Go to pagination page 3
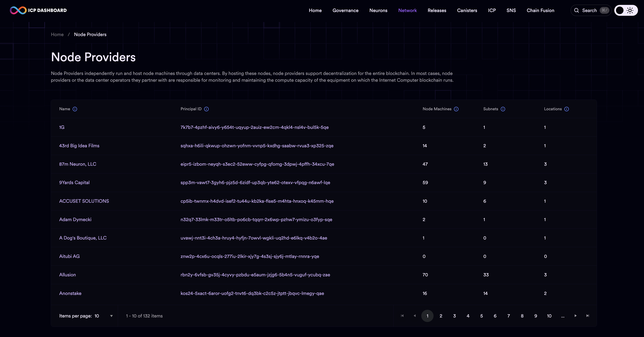 pyautogui.click(x=454, y=316)
